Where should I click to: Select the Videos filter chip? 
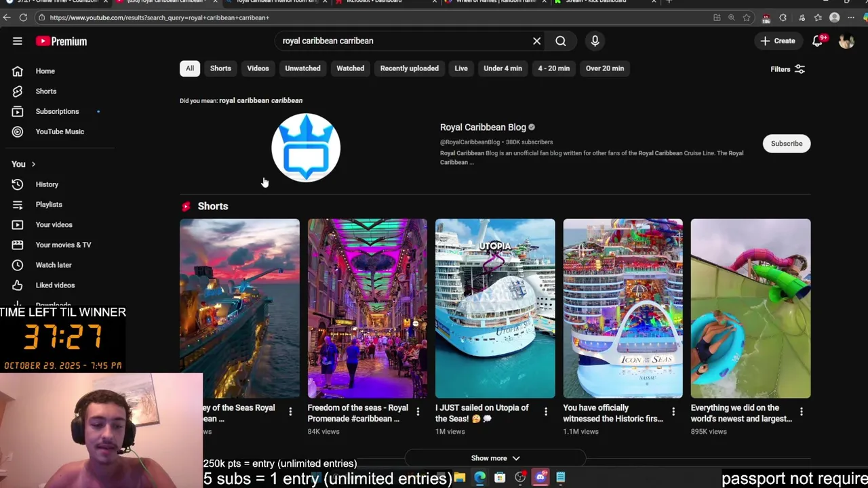click(x=258, y=68)
